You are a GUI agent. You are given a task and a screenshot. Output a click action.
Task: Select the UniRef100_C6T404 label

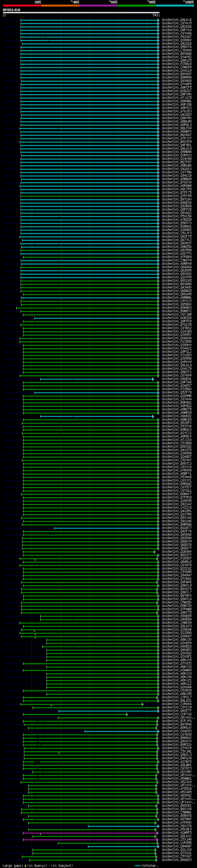(x=177, y=399)
